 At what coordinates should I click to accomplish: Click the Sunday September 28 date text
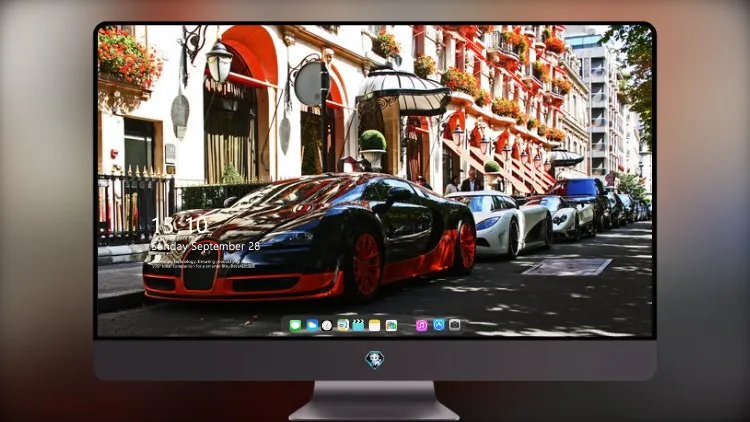[205, 246]
